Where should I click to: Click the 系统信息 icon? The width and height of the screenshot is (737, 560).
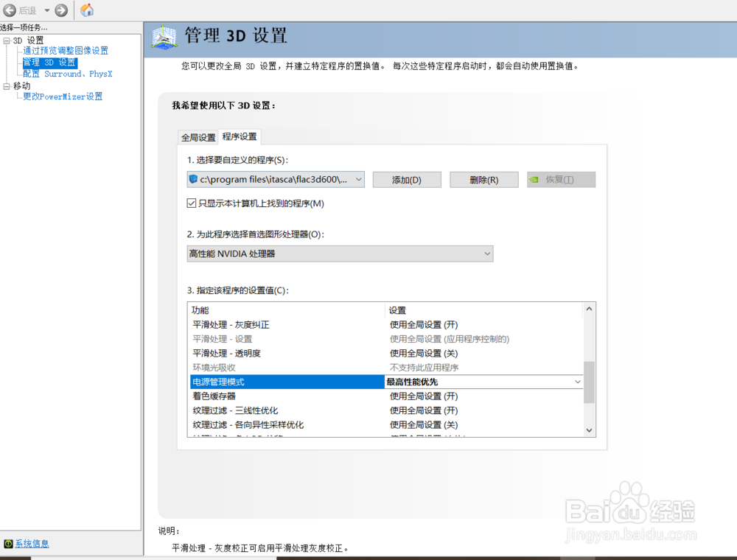pos(8,544)
